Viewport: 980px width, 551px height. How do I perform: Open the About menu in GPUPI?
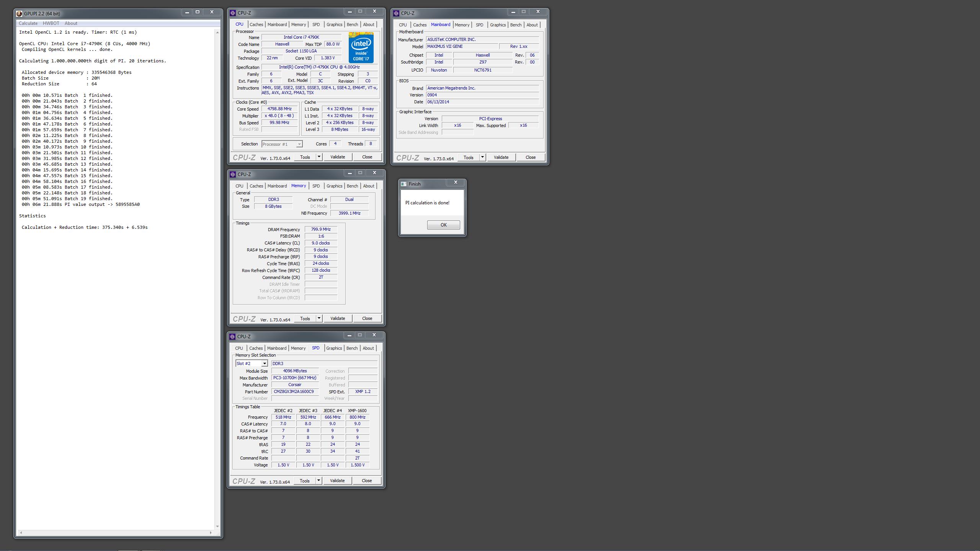pos(71,23)
